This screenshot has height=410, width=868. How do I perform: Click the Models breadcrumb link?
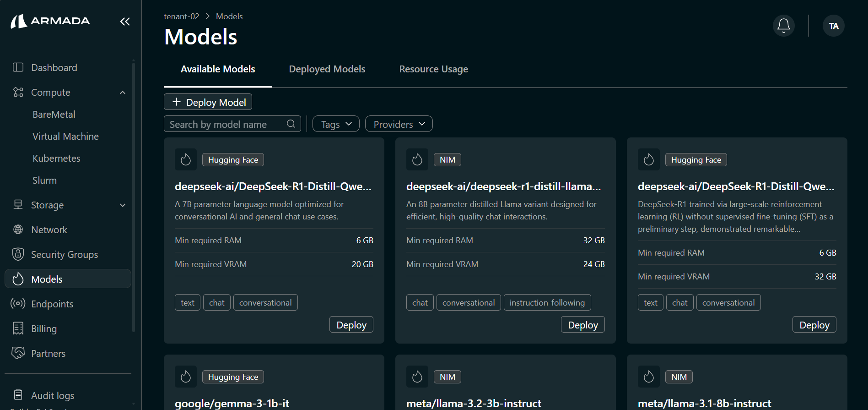coord(229,16)
